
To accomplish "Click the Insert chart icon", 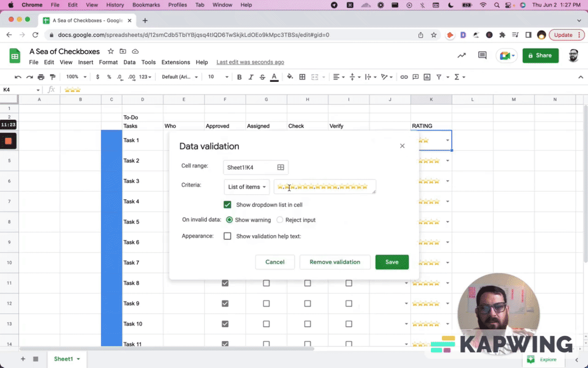I will click(x=427, y=77).
